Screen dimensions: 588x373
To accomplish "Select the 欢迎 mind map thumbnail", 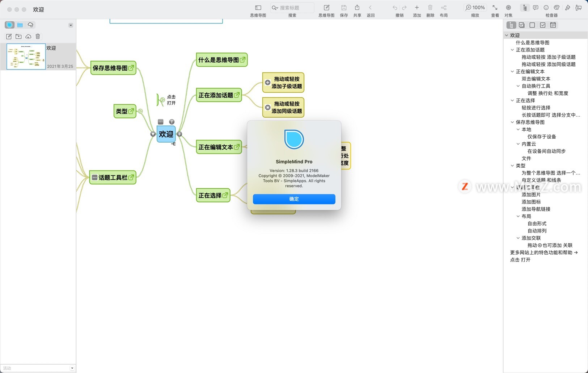I will 26,56.
